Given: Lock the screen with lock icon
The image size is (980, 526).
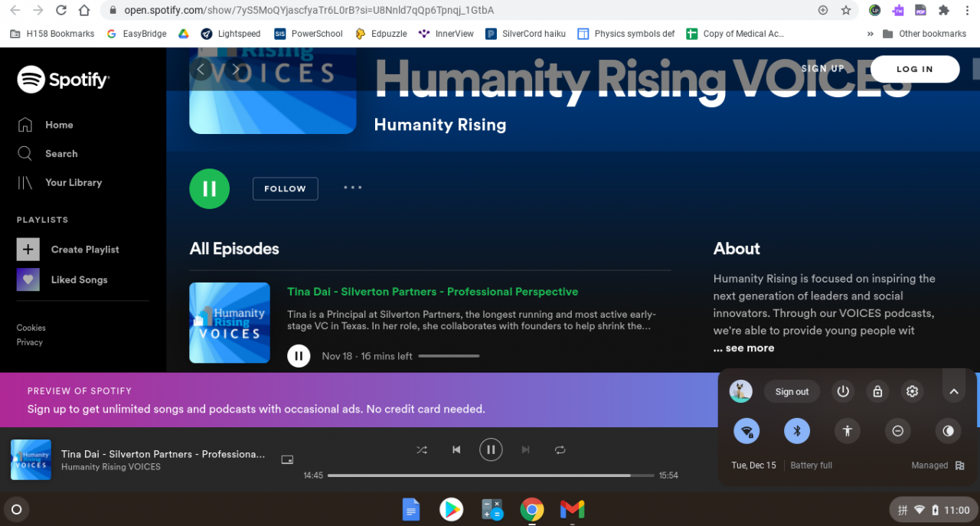Looking at the screenshot, I should [x=877, y=391].
